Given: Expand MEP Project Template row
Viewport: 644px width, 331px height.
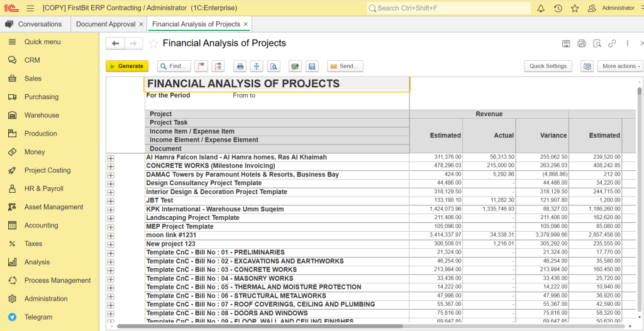Looking at the screenshot, I should pyautogui.click(x=111, y=227).
